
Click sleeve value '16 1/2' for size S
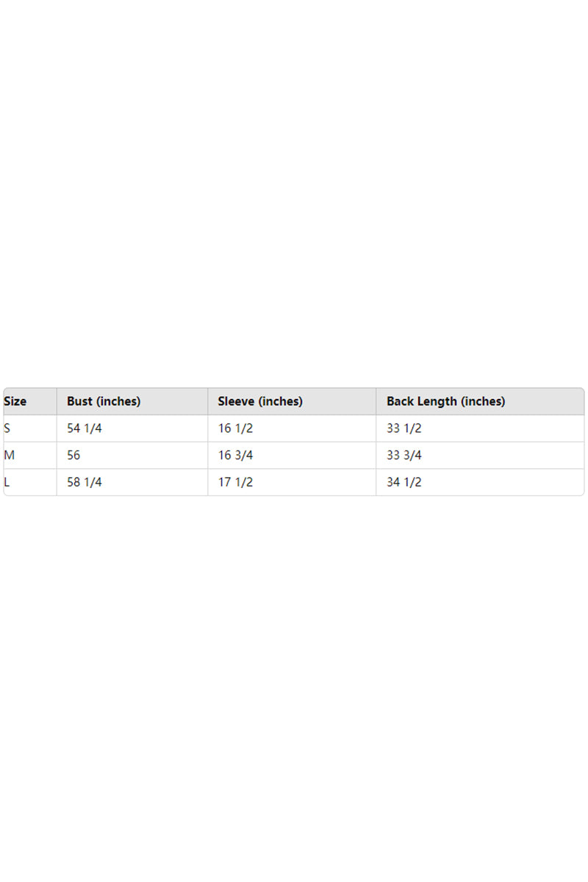pyautogui.click(x=235, y=429)
